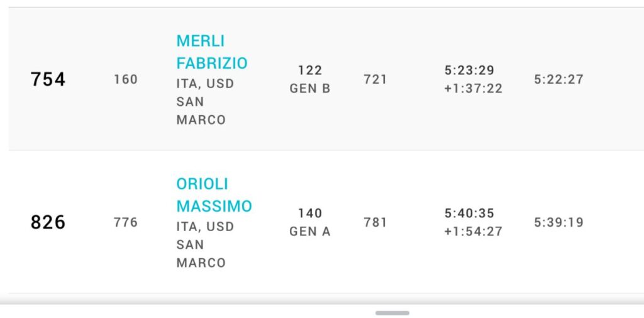Select rank 754 in Merli row

point(48,79)
